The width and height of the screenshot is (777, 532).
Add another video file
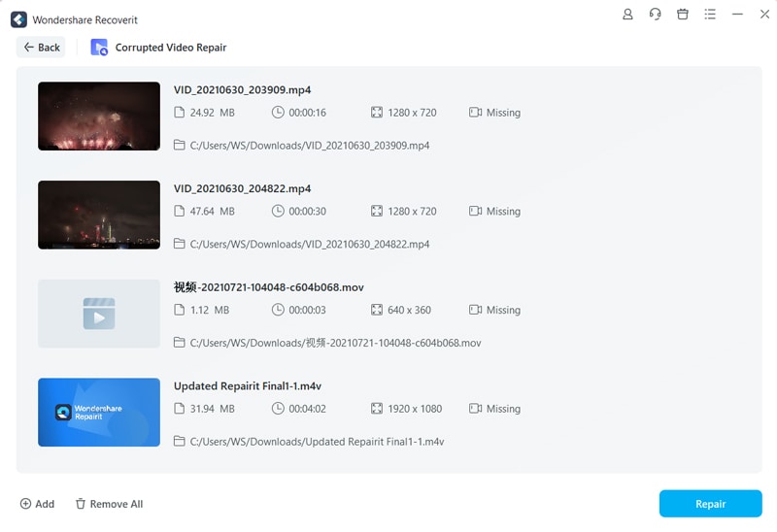click(37, 504)
